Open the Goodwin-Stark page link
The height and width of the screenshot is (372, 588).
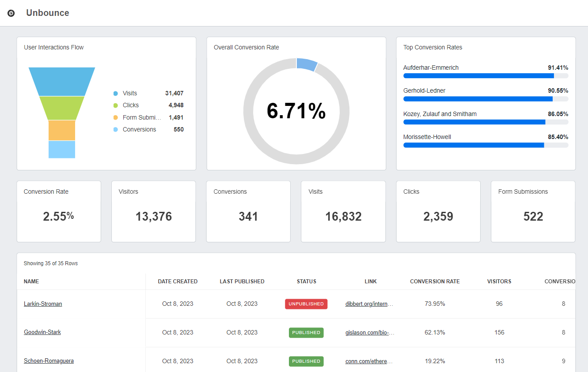pos(42,332)
